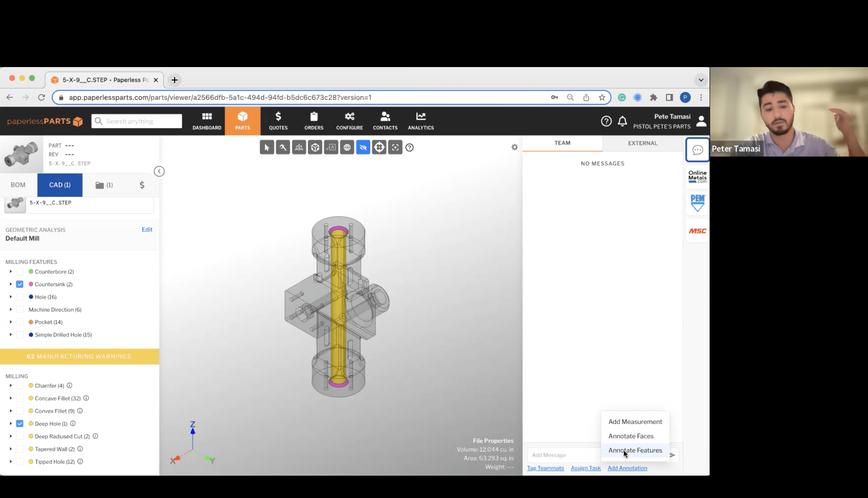Expand the Tipped Hole (12) row
The height and width of the screenshot is (498, 868).
(11, 461)
